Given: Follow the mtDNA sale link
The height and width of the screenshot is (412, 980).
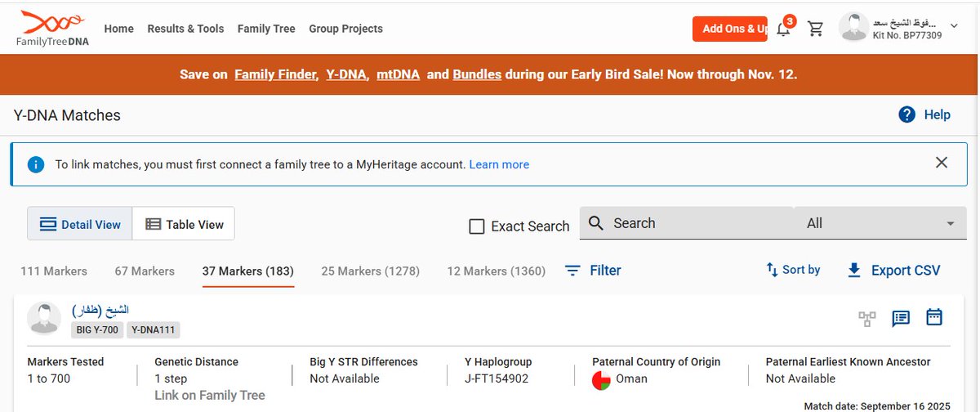Looking at the screenshot, I should [x=399, y=74].
